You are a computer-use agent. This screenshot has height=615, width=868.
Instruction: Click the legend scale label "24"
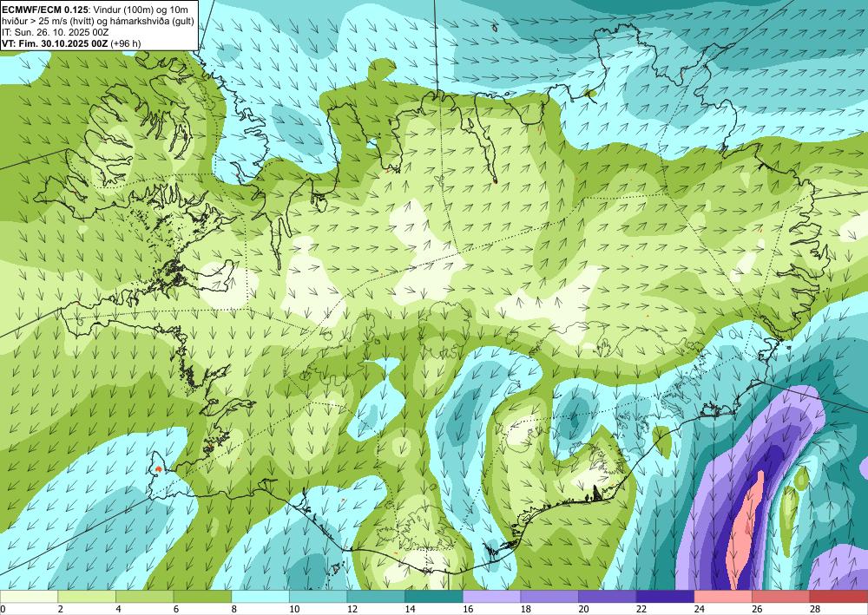(x=699, y=610)
